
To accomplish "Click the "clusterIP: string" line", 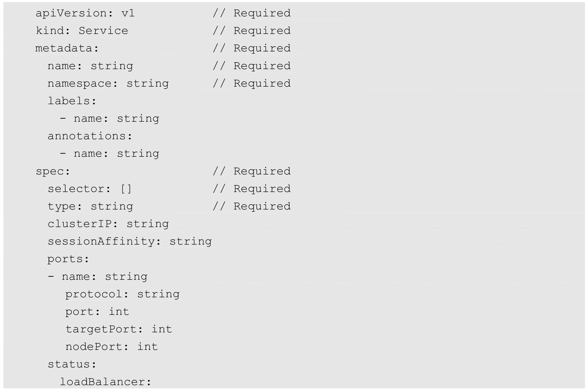I will [x=108, y=224].
